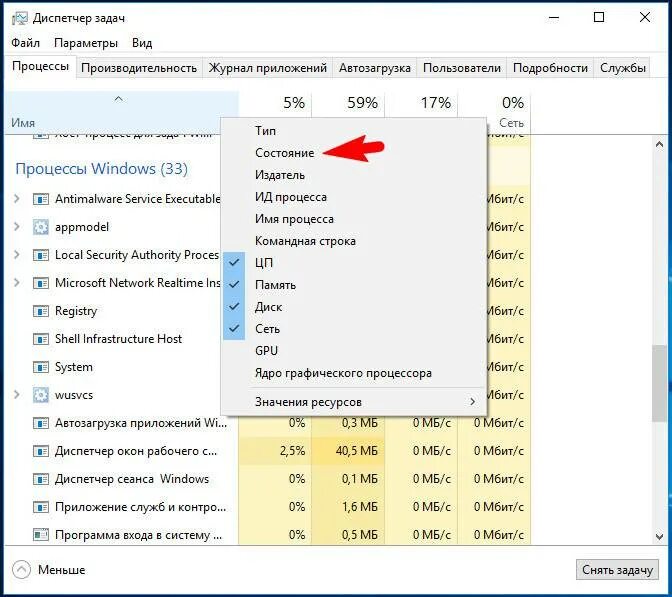Expand the appmodel process group
Viewport: 672px width, 597px height.
17,227
